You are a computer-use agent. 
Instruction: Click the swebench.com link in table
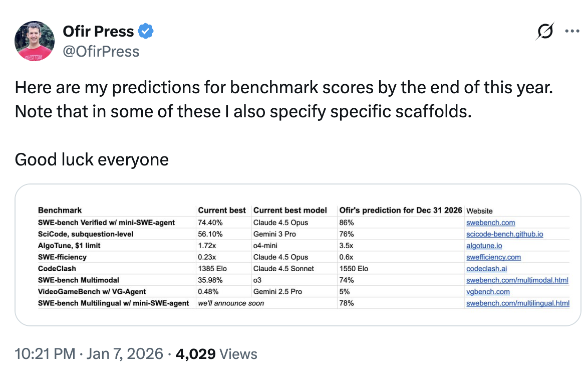point(490,223)
